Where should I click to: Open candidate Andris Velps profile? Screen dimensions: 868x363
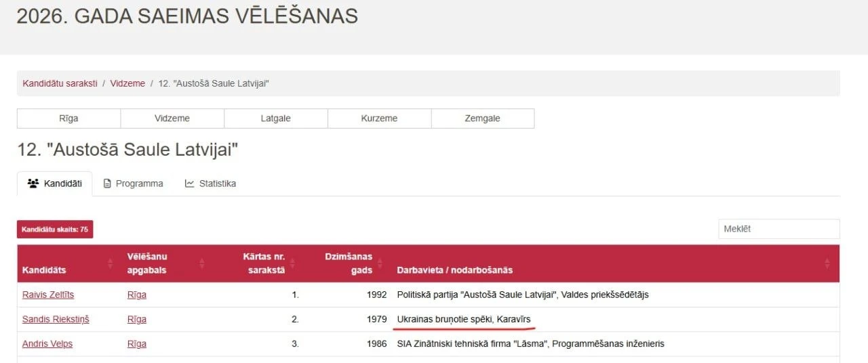click(x=47, y=344)
